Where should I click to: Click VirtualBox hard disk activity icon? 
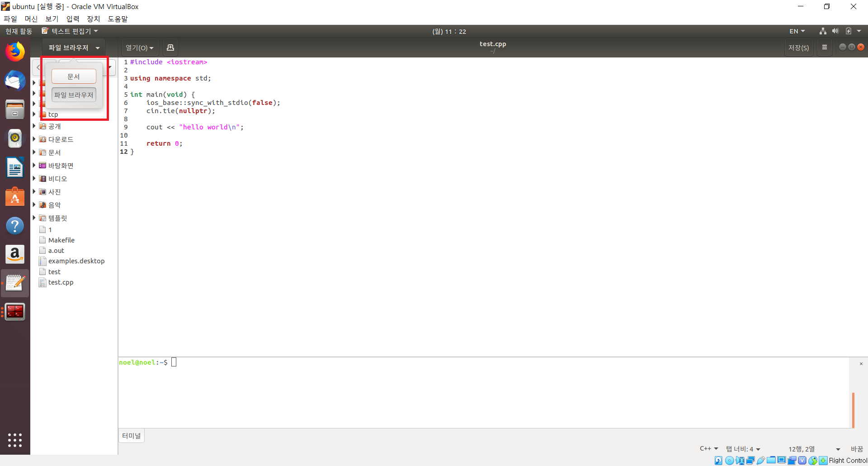pyautogui.click(x=718, y=461)
